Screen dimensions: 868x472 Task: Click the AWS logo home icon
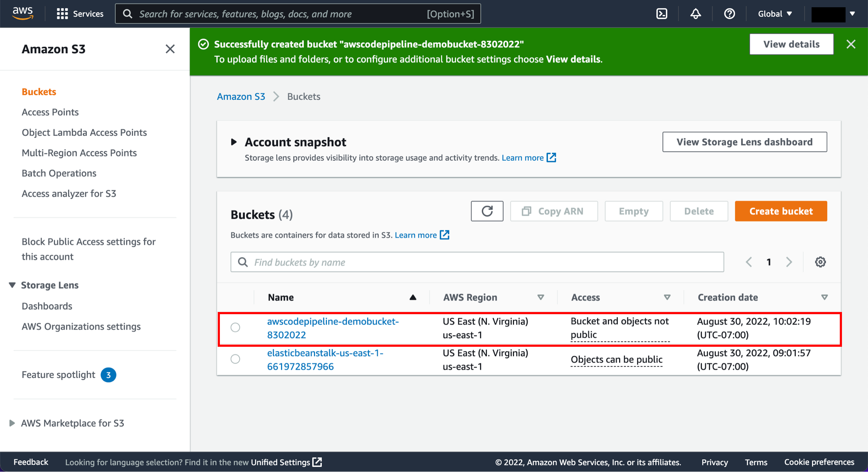(x=23, y=13)
